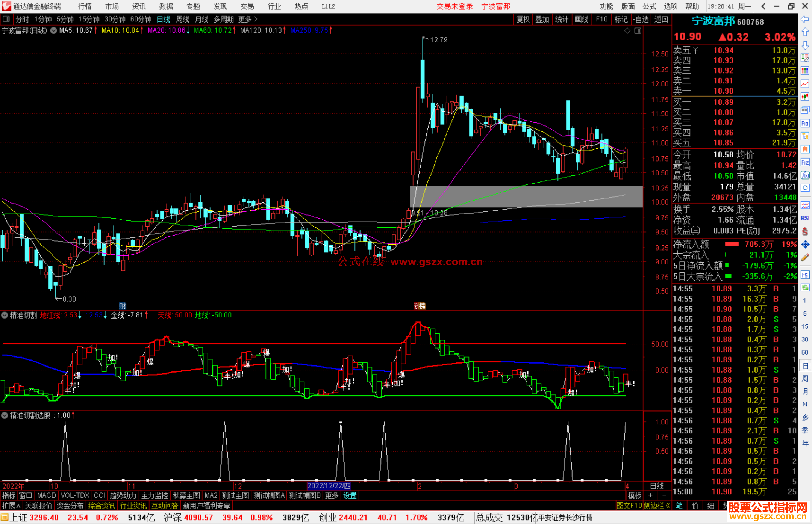Click the plus zoom-in button near 模板
812x524 pixels.
coord(651,495)
